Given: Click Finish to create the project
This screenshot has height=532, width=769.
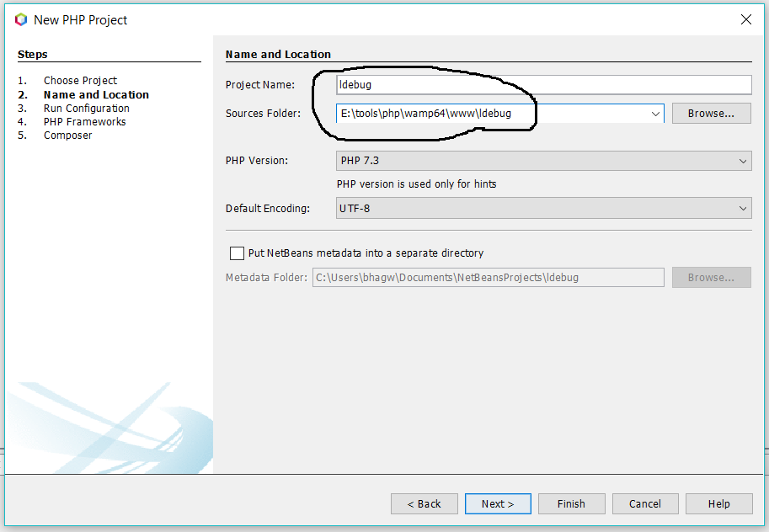Looking at the screenshot, I should point(571,503).
